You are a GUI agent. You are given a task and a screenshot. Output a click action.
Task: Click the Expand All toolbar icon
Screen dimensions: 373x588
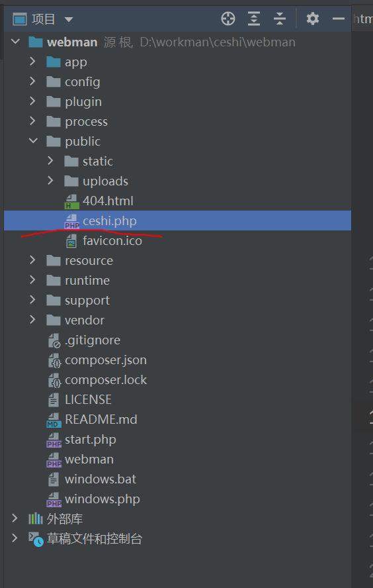[x=254, y=19]
